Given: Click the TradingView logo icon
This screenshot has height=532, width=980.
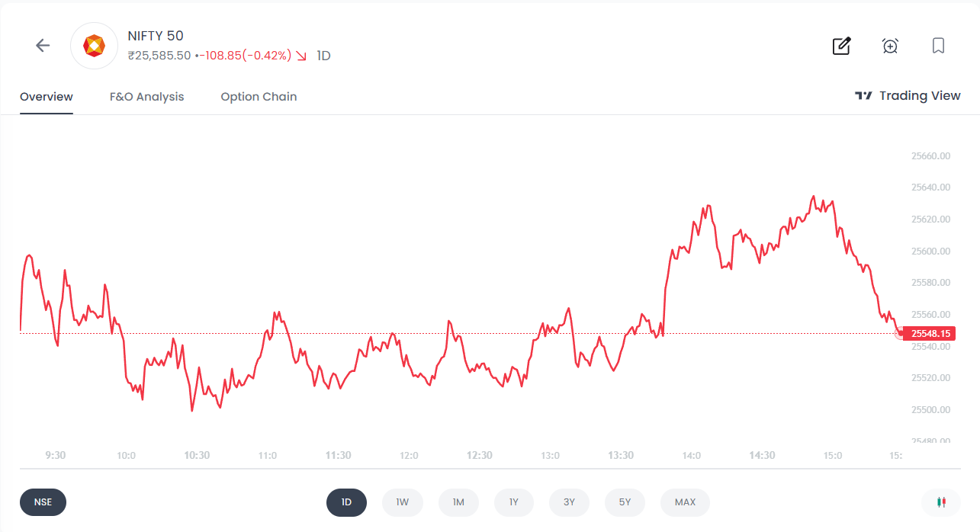Looking at the screenshot, I should pyautogui.click(x=863, y=96).
